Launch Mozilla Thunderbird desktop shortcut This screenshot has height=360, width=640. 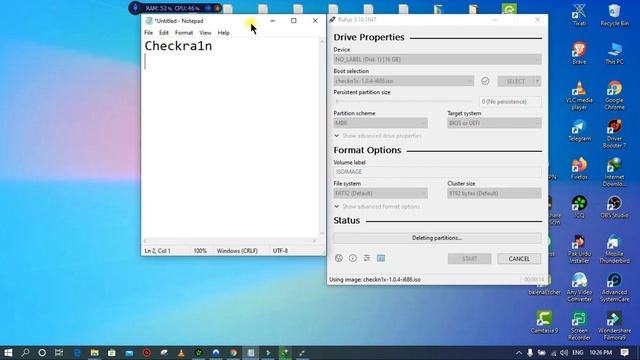614,249
